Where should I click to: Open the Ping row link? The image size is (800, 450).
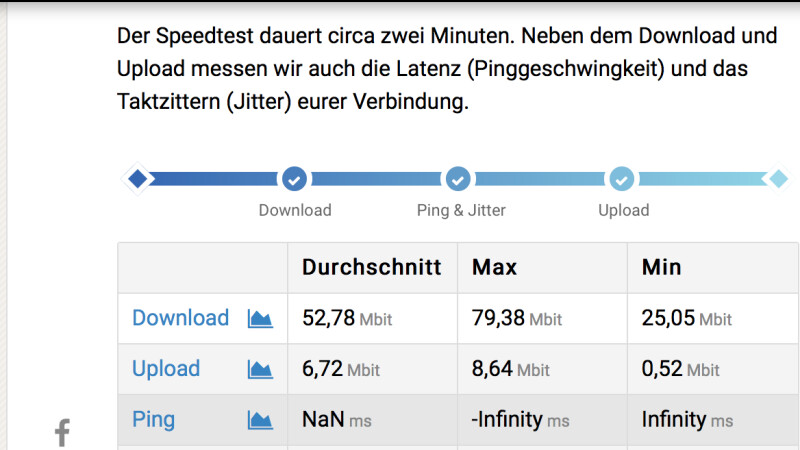[x=154, y=420]
